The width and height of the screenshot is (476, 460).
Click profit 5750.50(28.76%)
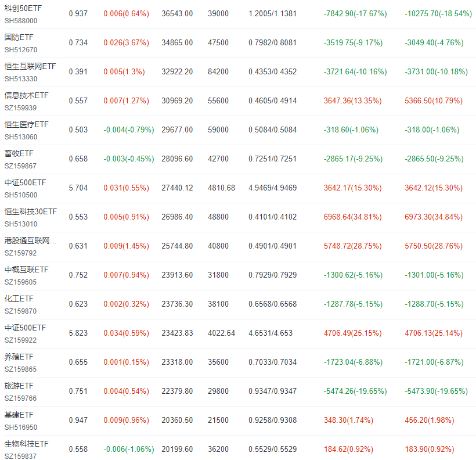(x=434, y=246)
